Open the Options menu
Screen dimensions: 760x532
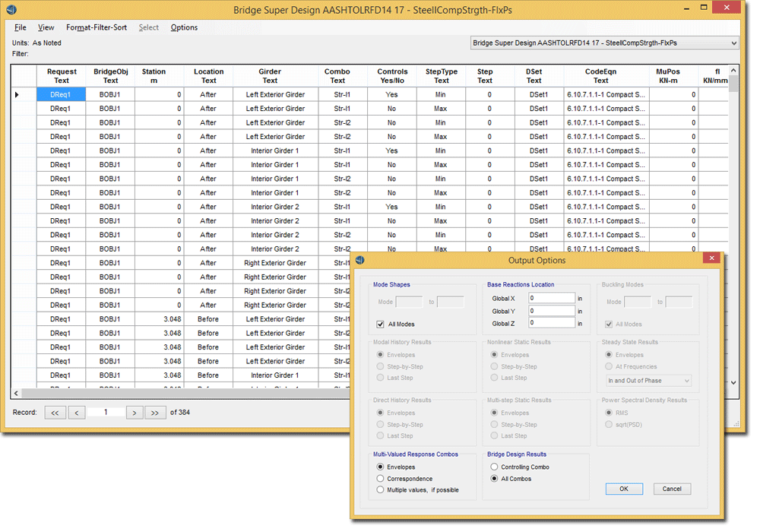click(184, 27)
